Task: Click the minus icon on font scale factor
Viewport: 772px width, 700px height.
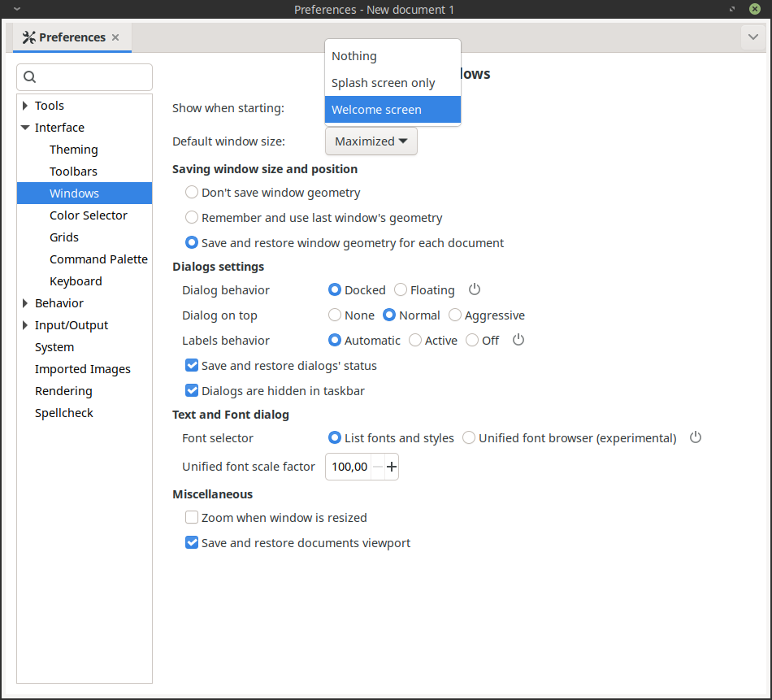Action: coord(377,467)
